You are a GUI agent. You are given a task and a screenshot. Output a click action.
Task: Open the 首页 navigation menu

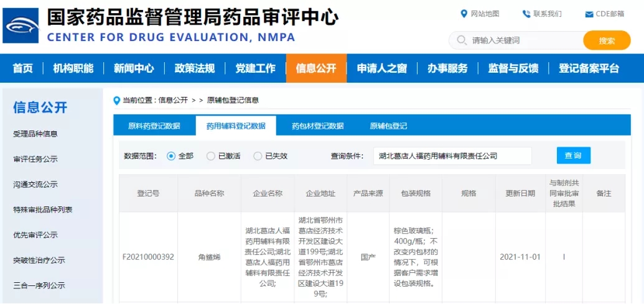click(22, 68)
